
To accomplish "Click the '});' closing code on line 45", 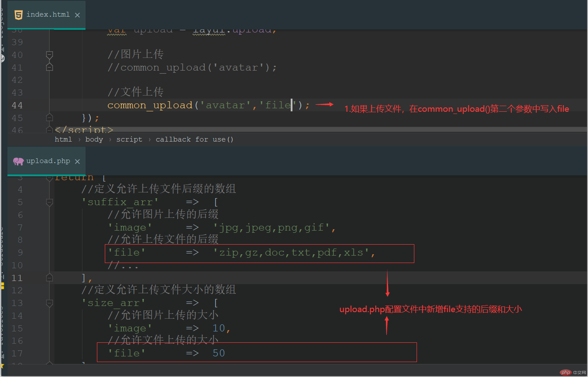I will (91, 118).
